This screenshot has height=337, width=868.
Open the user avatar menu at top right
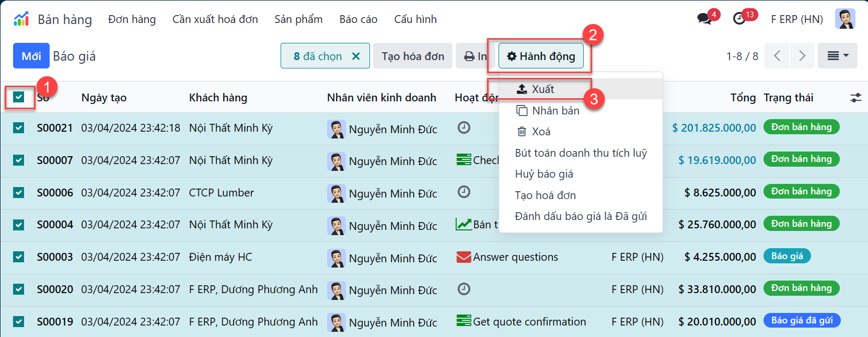[845, 19]
